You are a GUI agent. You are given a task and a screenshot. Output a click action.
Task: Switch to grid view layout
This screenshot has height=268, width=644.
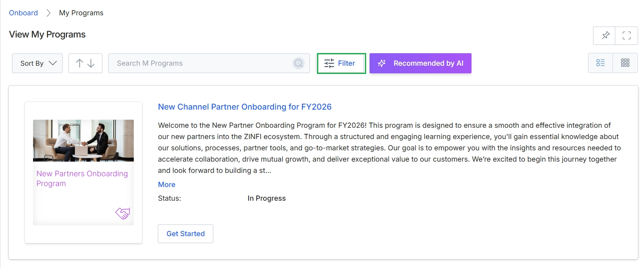pyautogui.click(x=625, y=63)
